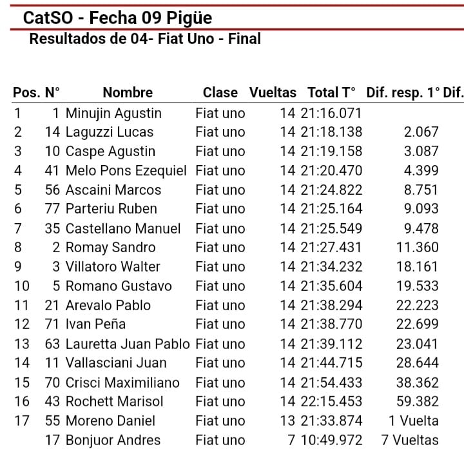The width and height of the screenshot is (464, 476).
Task: Click the Total T° column header
Action: pos(331,93)
